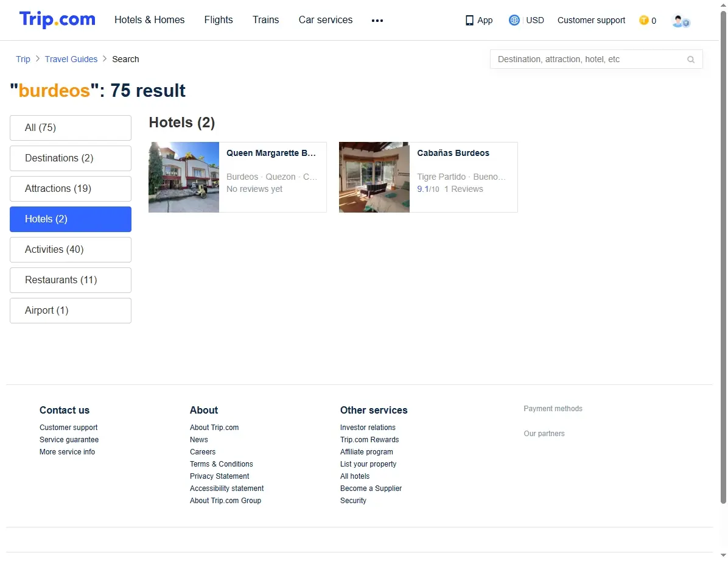Click the Trip.com logo

click(x=57, y=19)
